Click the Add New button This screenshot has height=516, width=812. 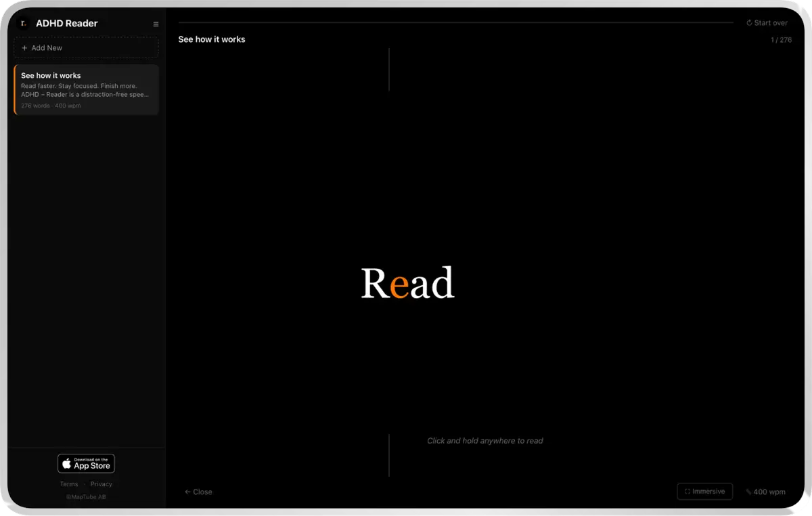point(86,48)
